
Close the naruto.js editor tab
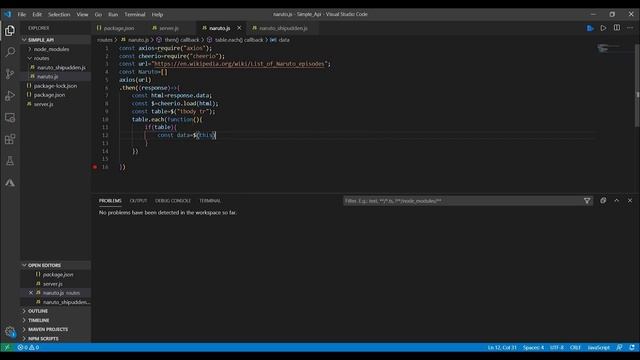(239, 28)
